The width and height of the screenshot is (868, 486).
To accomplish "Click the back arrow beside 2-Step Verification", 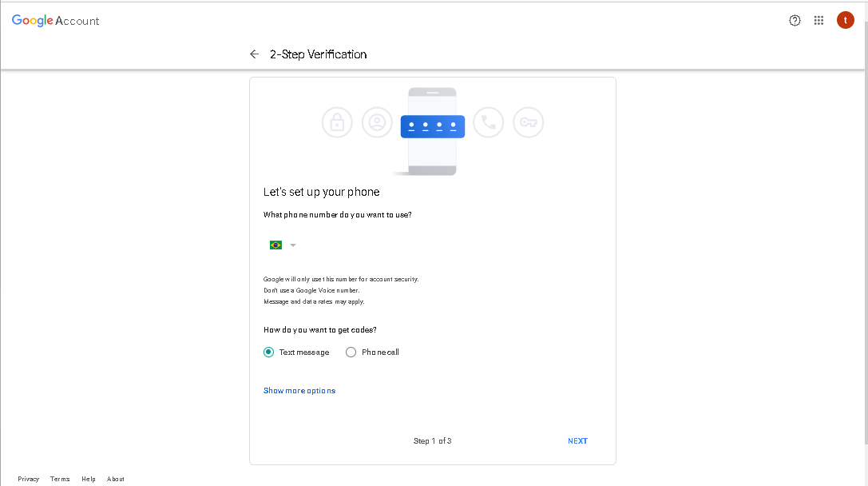I will coord(254,54).
